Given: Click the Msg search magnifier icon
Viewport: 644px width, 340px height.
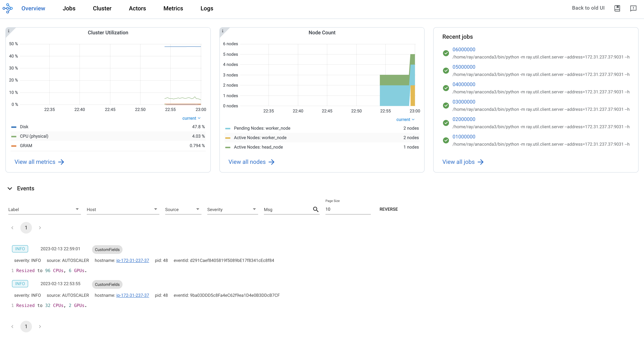Looking at the screenshot, I should [x=315, y=209].
